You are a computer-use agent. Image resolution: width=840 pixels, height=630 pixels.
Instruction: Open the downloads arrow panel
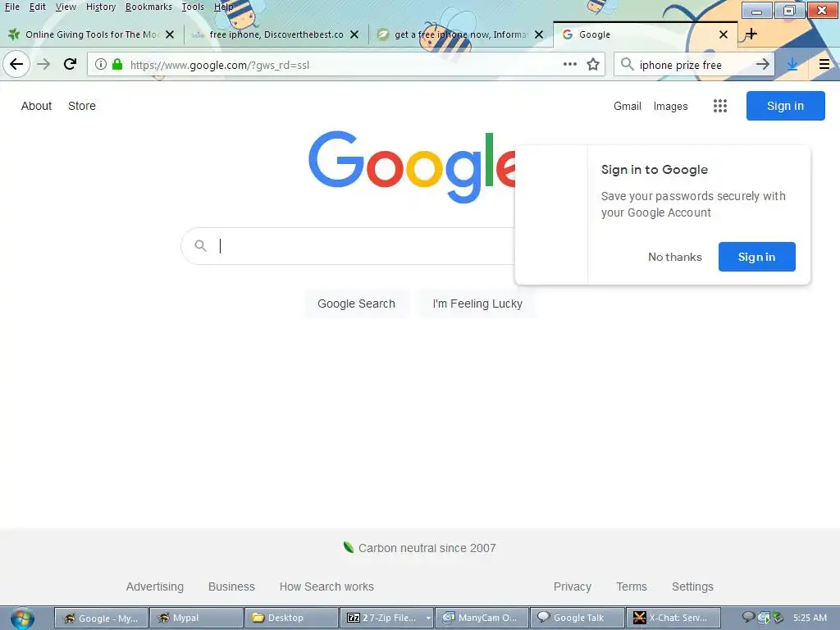coord(792,65)
